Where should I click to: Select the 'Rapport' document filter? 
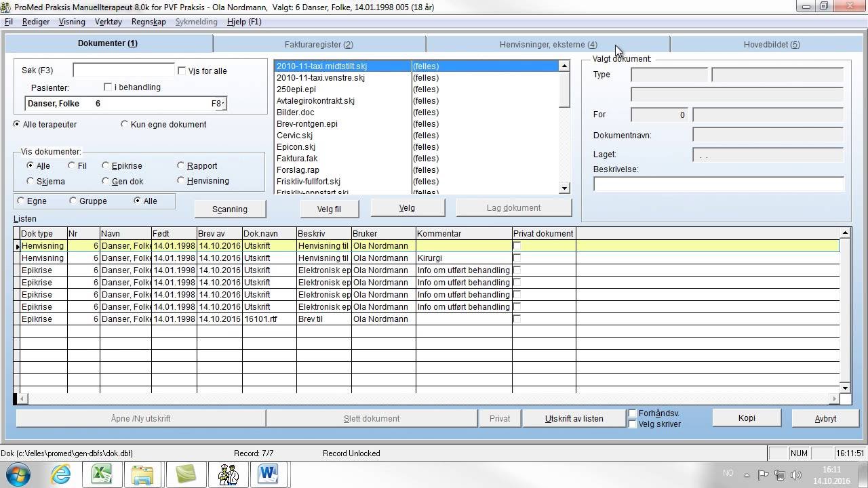pyautogui.click(x=181, y=165)
